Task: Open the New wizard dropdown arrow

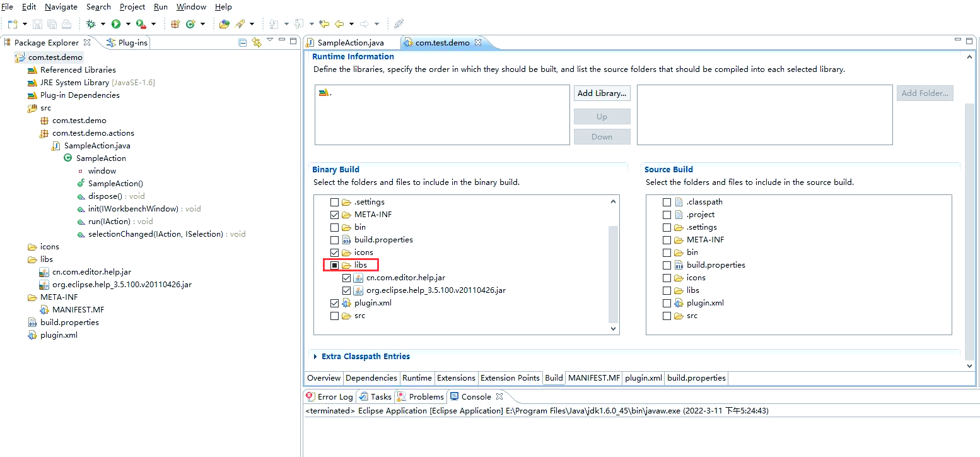Action: pos(25,24)
